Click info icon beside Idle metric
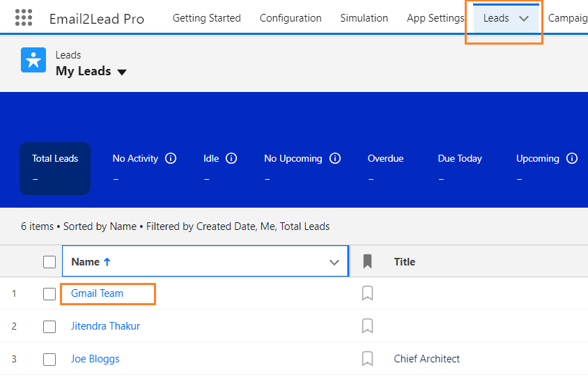 point(231,158)
